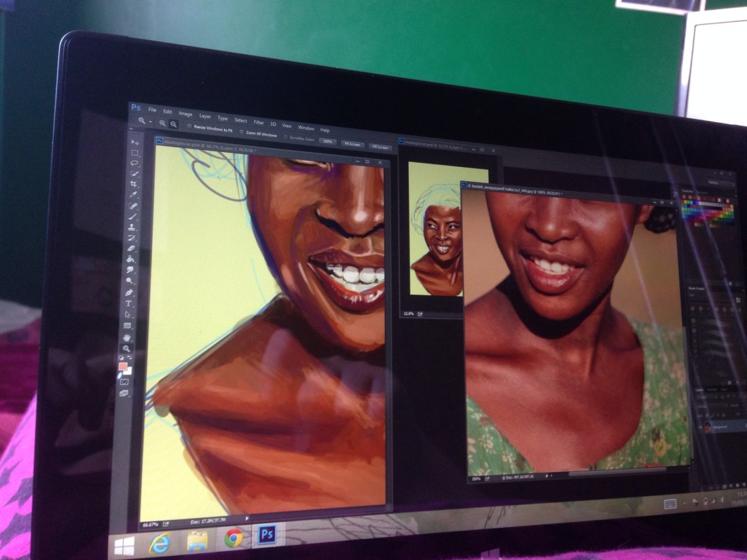Screen dimensions: 747x560
Task: Open the Zoom tool preset picker arrow
Action: pyautogui.click(x=150, y=122)
